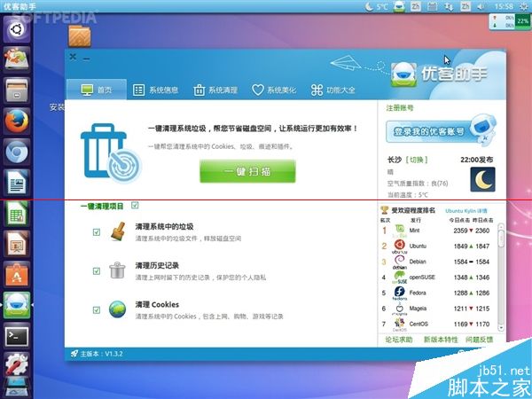Viewport: 532px width, 399px height.
Task: Open the 新版本特性 new features link
Action: [x=441, y=340]
